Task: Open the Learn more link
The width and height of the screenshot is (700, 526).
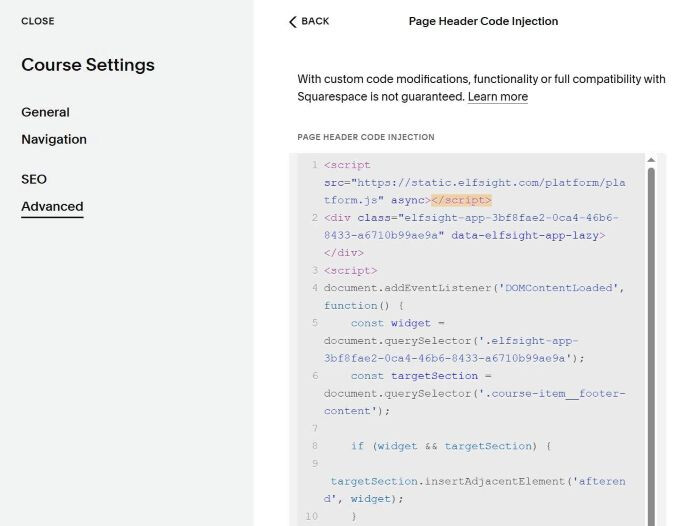Action: [x=498, y=97]
